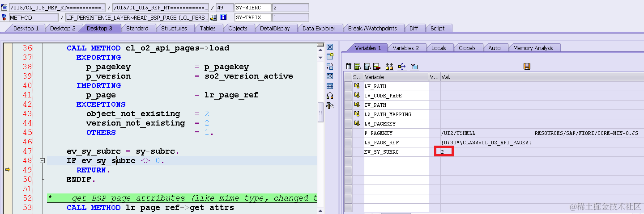644x214 pixels.
Task: Switch to the Desktop 1 tab
Action: [26, 28]
